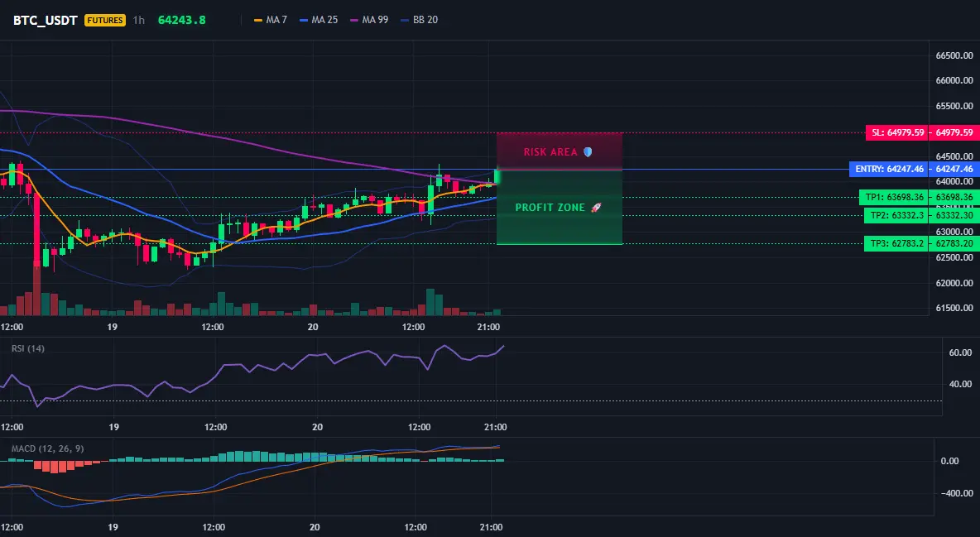The height and width of the screenshot is (537, 980).
Task: Click the TP1: 63698.36 label
Action: (x=894, y=197)
